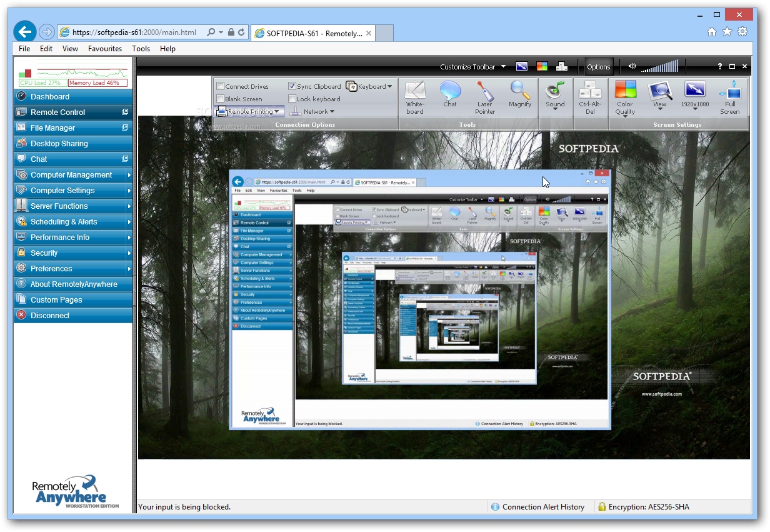Switch to Full Screen view
This screenshot has height=532, width=770.
click(x=730, y=98)
